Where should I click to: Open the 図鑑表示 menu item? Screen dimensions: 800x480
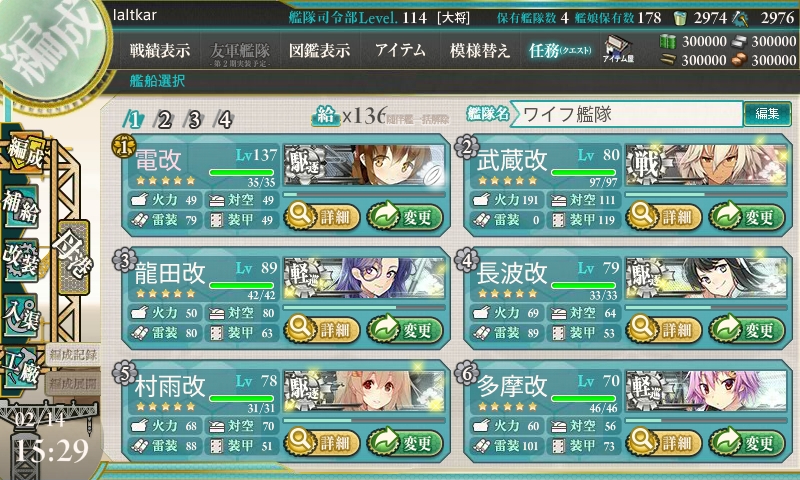click(x=319, y=50)
